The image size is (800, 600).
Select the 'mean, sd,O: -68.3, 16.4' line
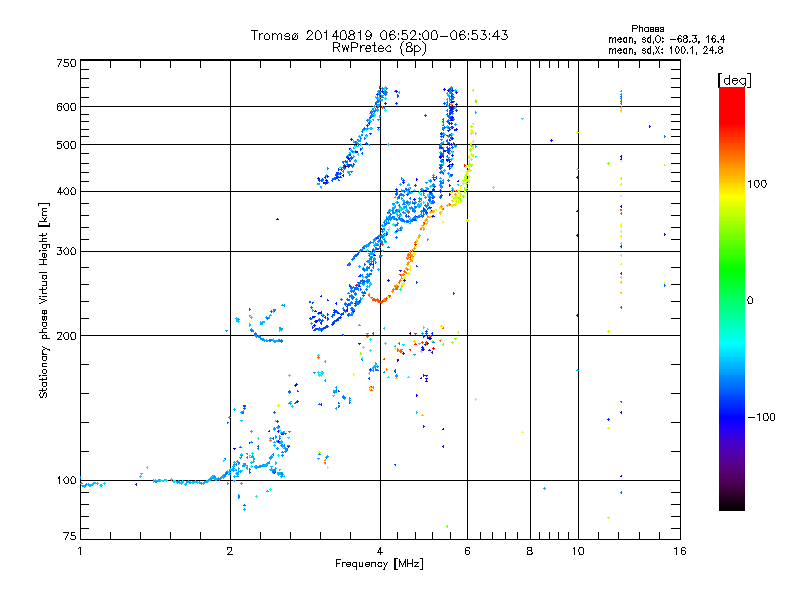[x=666, y=39]
